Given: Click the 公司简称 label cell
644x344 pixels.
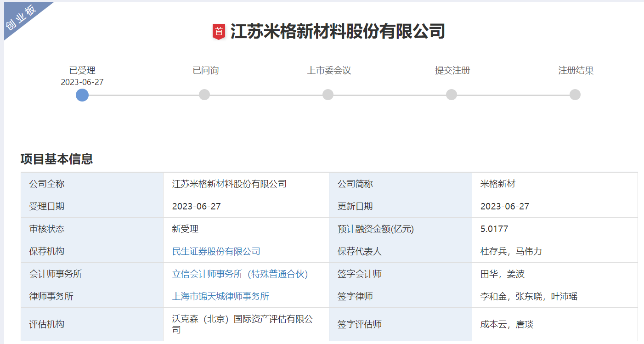Looking at the screenshot, I should click(401, 184).
